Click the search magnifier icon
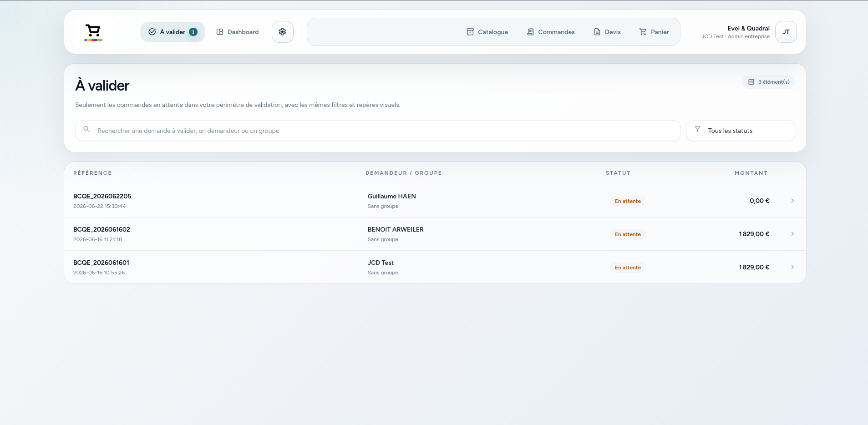Image resolution: width=868 pixels, height=425 pixels. (86, 130)
